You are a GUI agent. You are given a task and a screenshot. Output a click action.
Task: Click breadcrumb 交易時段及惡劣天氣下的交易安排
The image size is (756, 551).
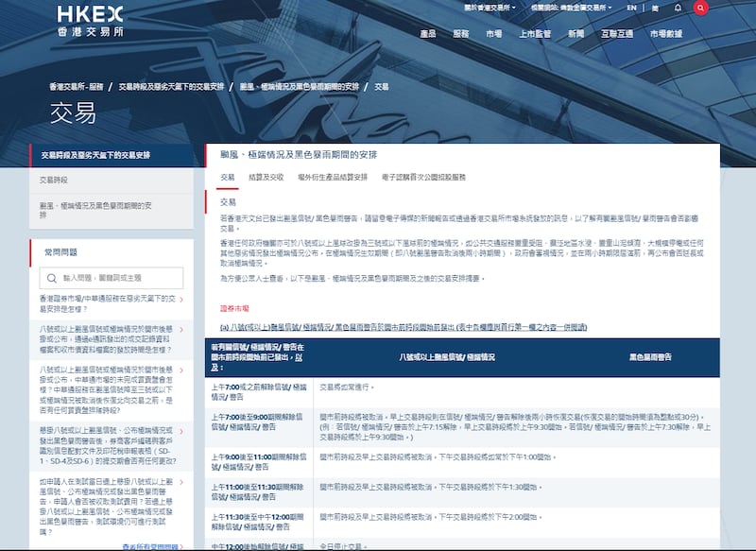[x=171, y=87]
